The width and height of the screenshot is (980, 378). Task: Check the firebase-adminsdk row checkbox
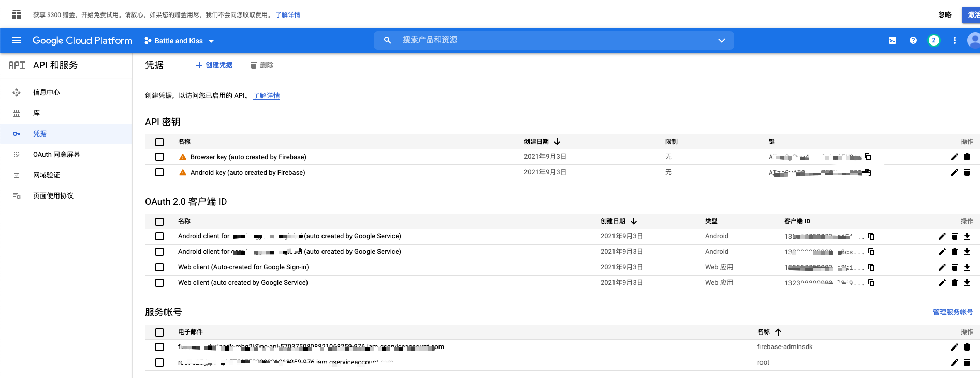click(159, 347)
